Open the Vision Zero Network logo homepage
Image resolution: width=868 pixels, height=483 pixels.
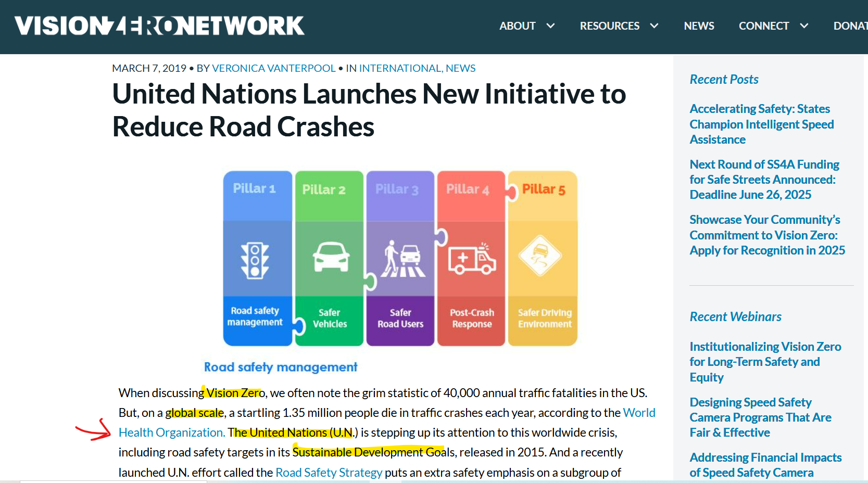(159, 26)
